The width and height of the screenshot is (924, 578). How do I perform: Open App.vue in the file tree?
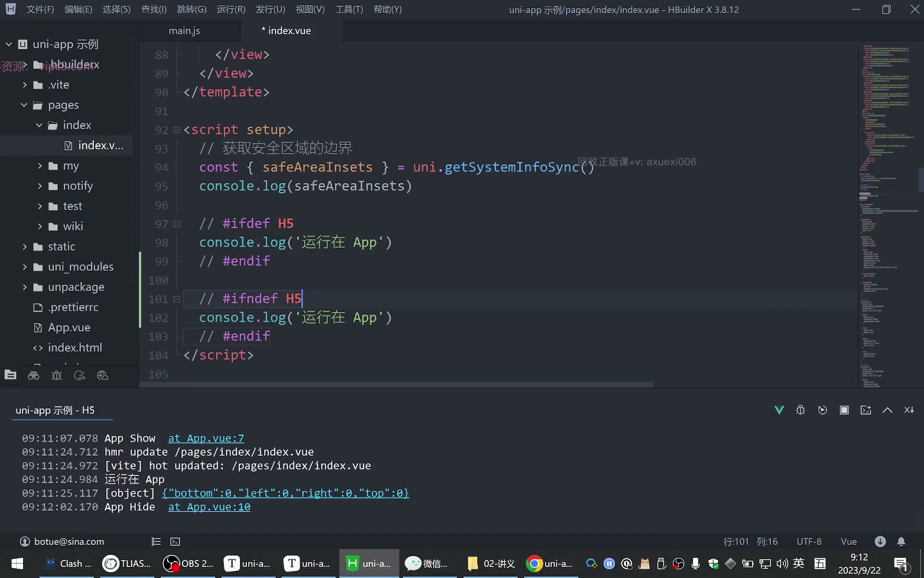[x=69, y=328]
